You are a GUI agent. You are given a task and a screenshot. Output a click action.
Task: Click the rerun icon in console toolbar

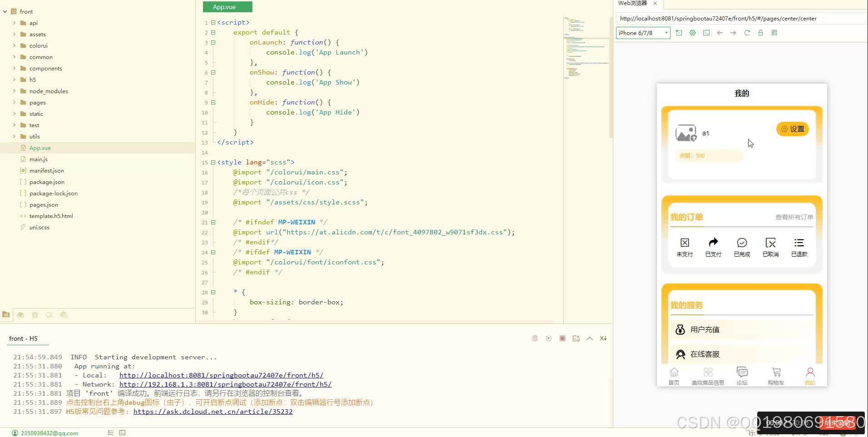click(549, 338)
